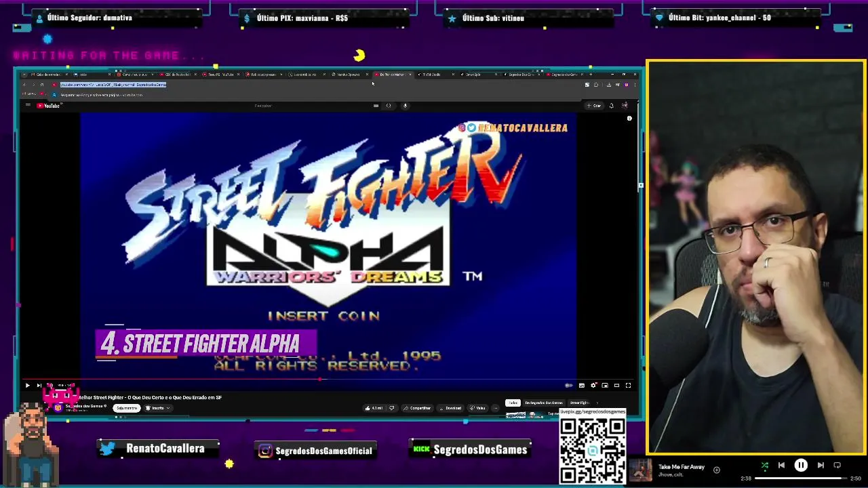Toggle Spotify shuffle mode

(765, 466)
